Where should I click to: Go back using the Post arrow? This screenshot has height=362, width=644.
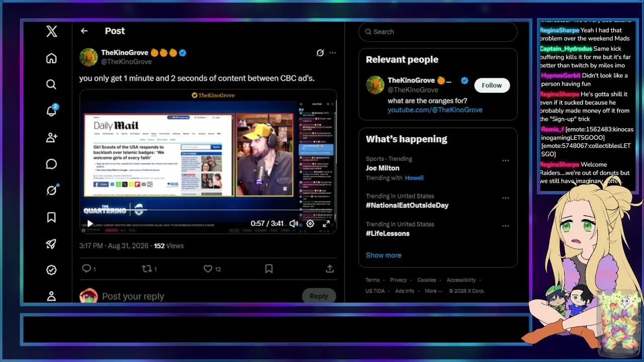(84, 31)
